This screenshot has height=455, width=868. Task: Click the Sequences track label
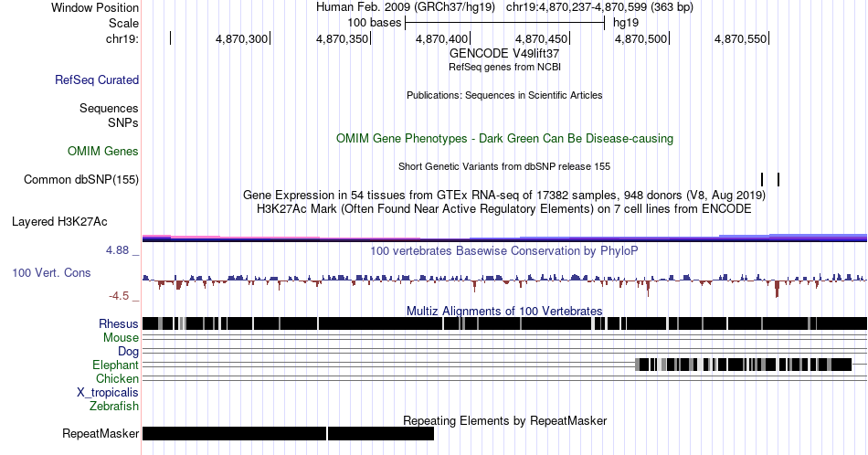[109, 108]
